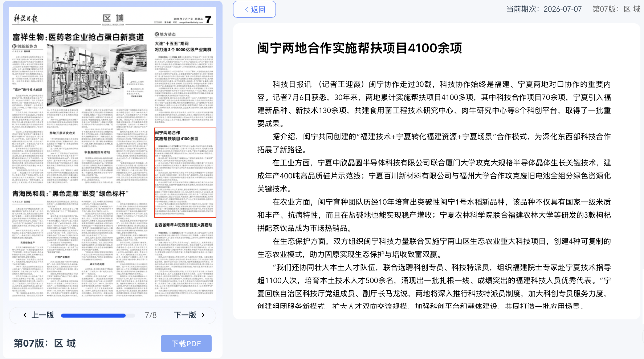Open the 富祥生物 headline article on newspaper page

click(x=78, y=37)
